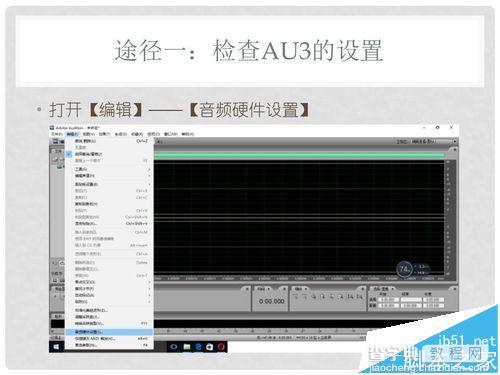This screenshot has height=375, width=500.
Task: Click the 编辑(E) menu title
Action: [72, 134]
